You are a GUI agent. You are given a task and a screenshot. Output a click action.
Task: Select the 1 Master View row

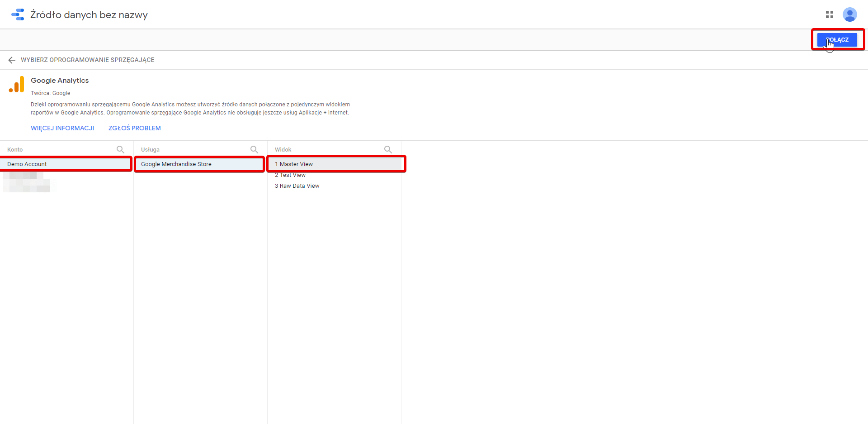coord(335,164)
